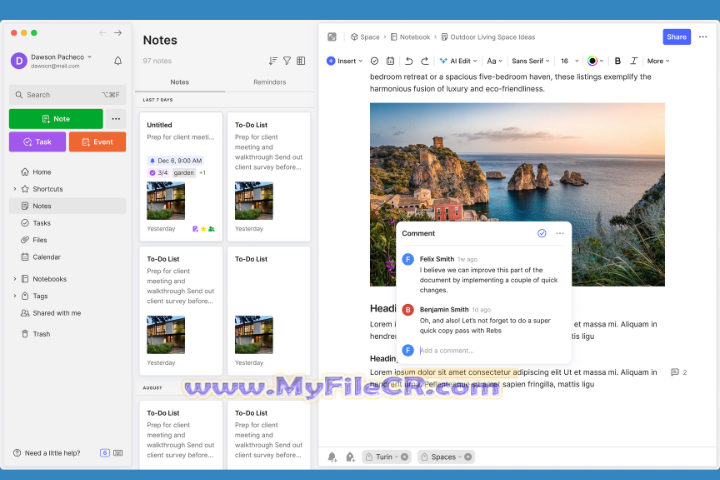Open the Insert dropdown
Image resolution: width=720 pixels, height=480 pixels.
(344, 61)
